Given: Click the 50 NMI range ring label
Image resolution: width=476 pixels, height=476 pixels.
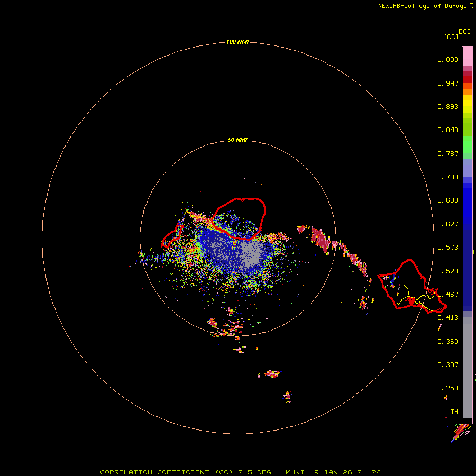Looking at the screenshot, I should pos(237,140).
